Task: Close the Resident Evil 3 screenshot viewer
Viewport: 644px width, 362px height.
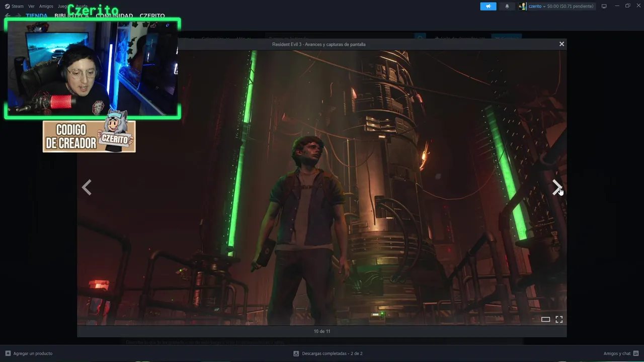Action: point(561,44)
